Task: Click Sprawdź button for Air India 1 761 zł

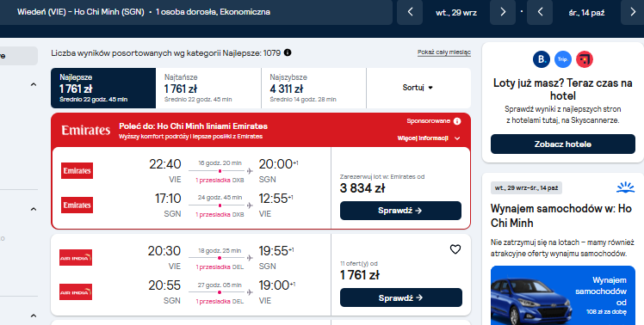Action: pyautogui.click(x=401, y=297)
